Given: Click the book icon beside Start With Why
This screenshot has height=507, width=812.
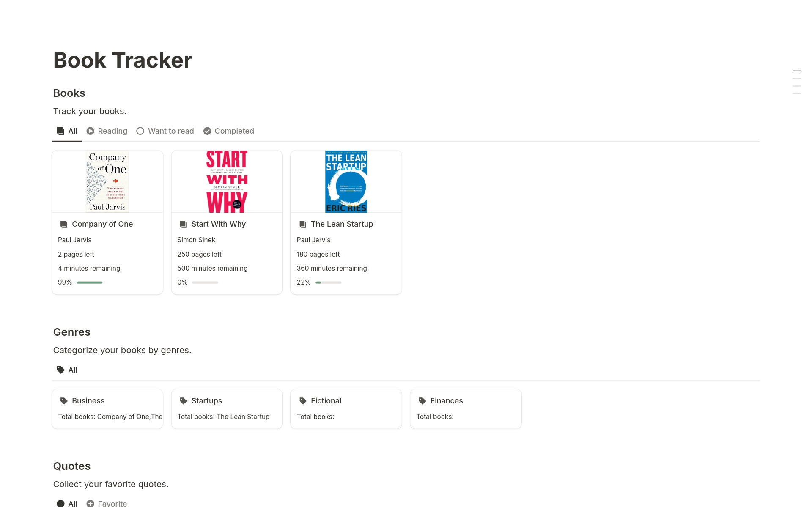Looking at the screenshot, I should click(x=183, y=224).
